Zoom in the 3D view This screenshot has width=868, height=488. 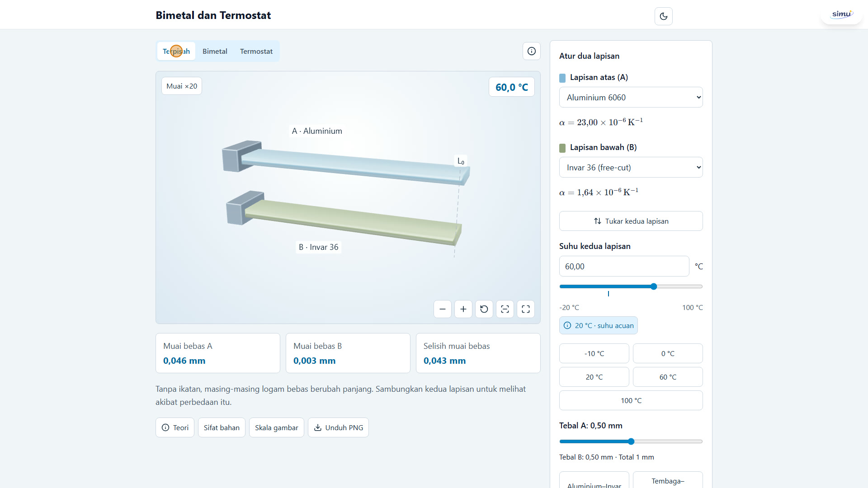pos(463,309)
